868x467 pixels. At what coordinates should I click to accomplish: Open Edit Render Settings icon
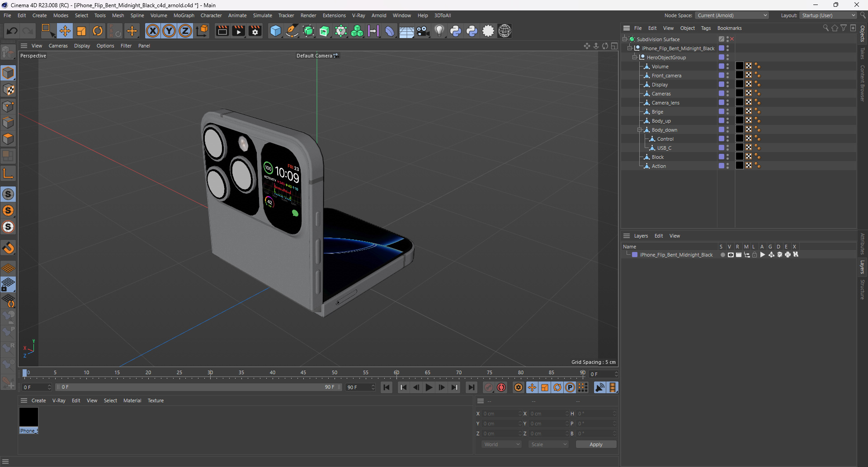coord(255,31)
